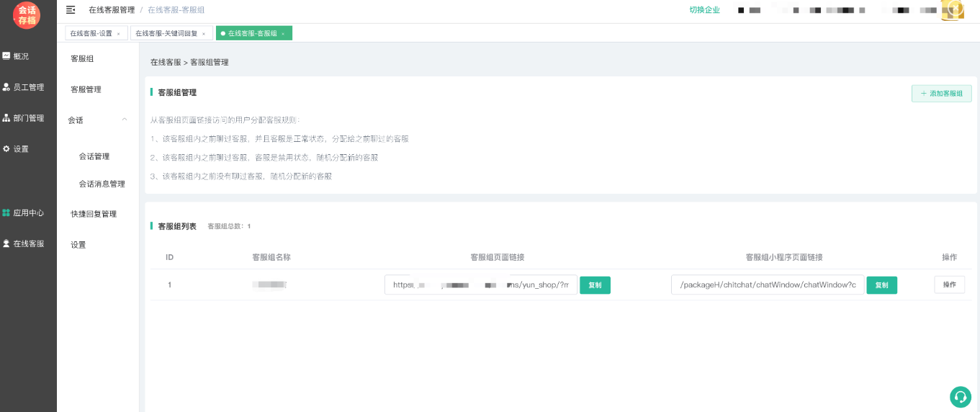The image size is (980, 412).
Task: Collapse the 会话 submenu chevron
Action: (x=125, y=120)
